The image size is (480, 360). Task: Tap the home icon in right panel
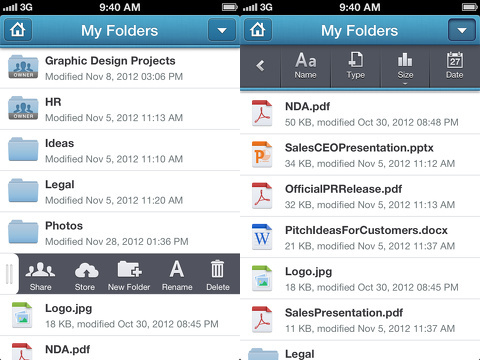point(258,30)
